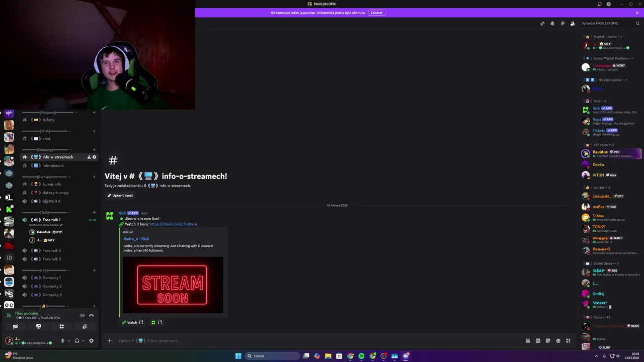
Task: Open the input device dropdown beside the microphone
Action: tap(69, 341)
